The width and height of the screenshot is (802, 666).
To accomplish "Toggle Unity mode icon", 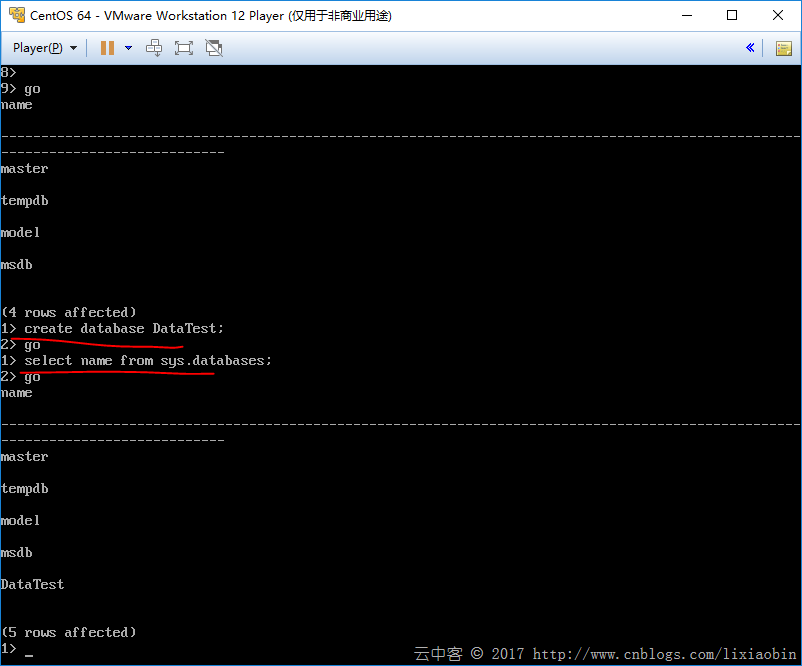I will click(x=213, y=48).
